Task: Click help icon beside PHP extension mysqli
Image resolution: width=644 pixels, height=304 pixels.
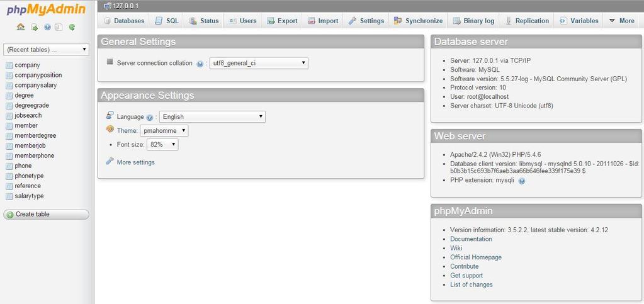Action: coord(522,181)
